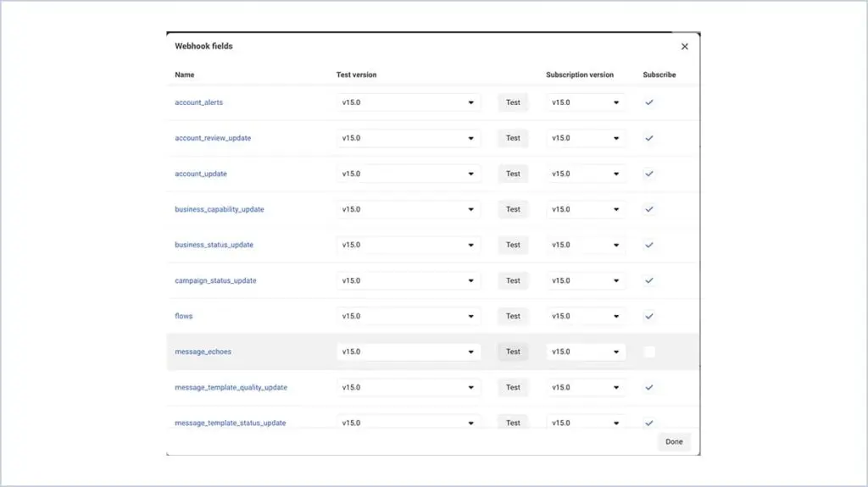
Task: Open test version dropdown for account_update
Action: coord(409,174)
